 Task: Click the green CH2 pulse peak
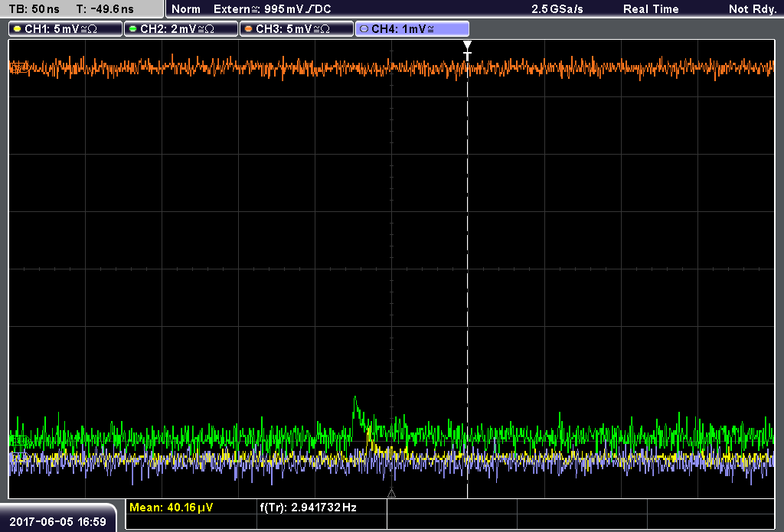coord(355,399)
